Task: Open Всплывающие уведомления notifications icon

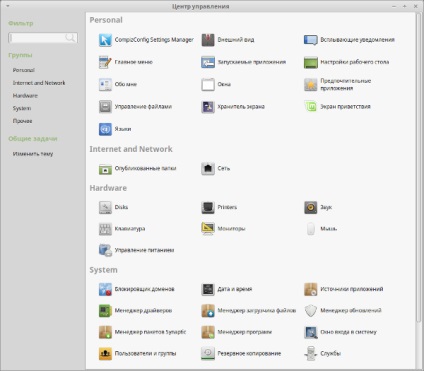Action: [311, 40]
